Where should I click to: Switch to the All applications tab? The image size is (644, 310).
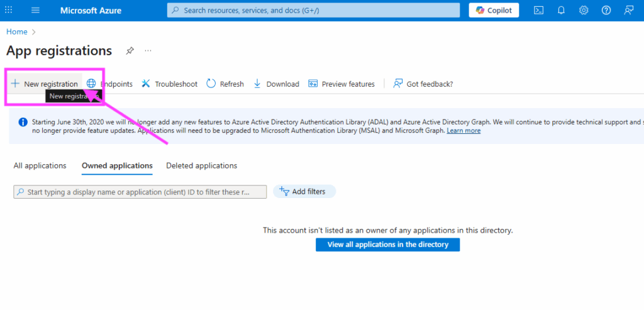point(40,165)
